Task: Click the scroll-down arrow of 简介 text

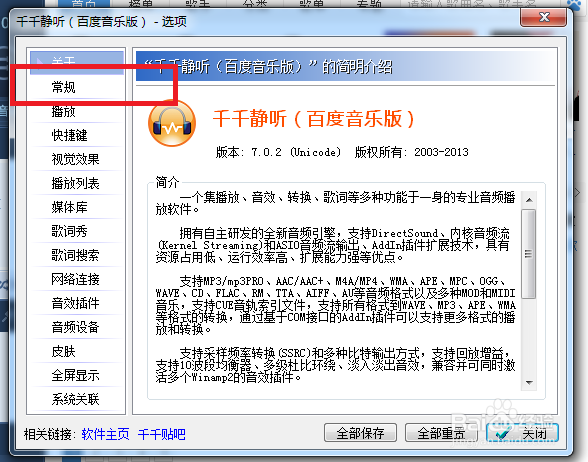Action: [x=529, y=383]
